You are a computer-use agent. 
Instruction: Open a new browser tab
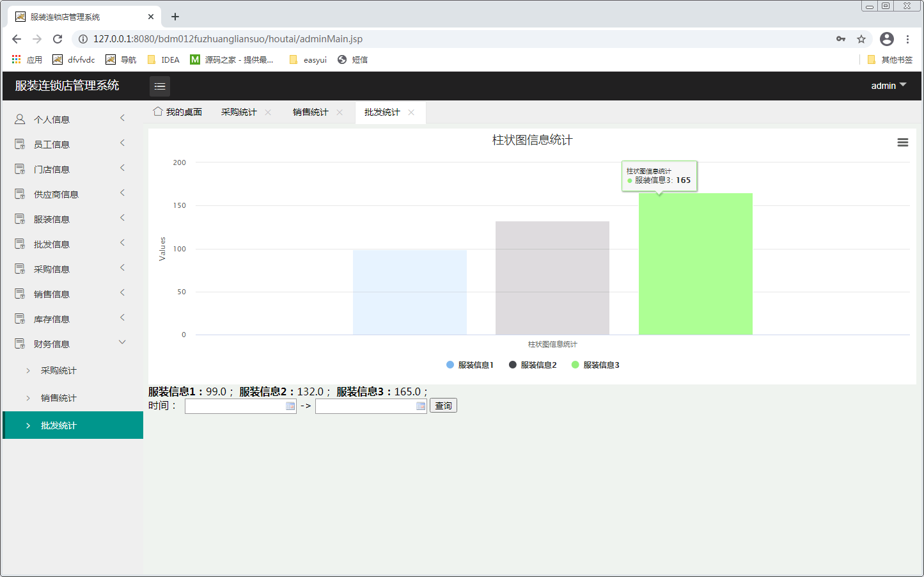(x=175, y=17)
